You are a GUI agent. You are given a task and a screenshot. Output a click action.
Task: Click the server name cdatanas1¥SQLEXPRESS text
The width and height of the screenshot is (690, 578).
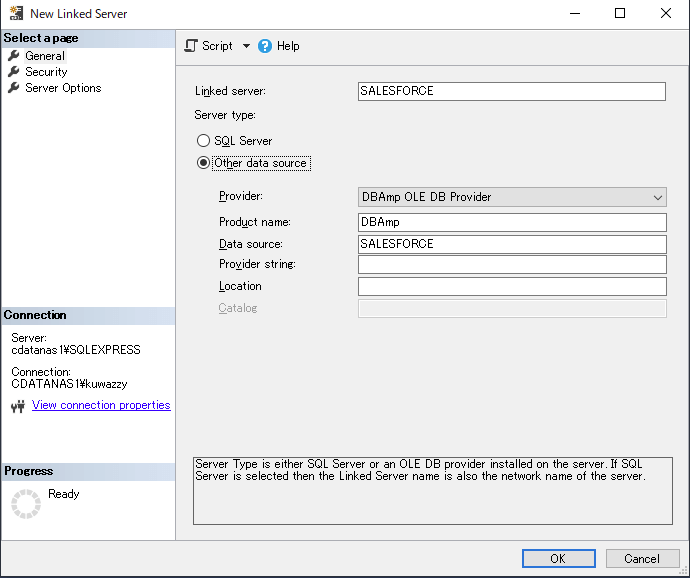point(76,350)
